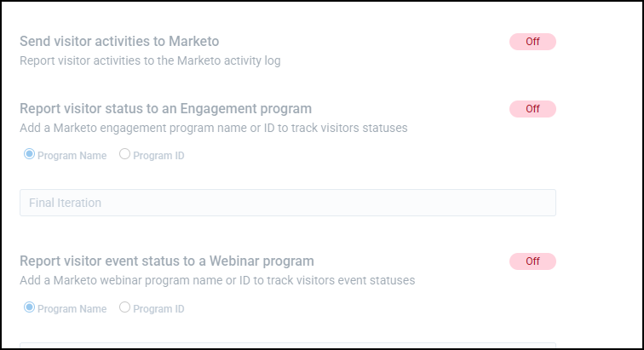644x350 pixels.
Task: Choose Program Name radio under Webinar program
Action: pyautogui.click(x=29, y=307)
